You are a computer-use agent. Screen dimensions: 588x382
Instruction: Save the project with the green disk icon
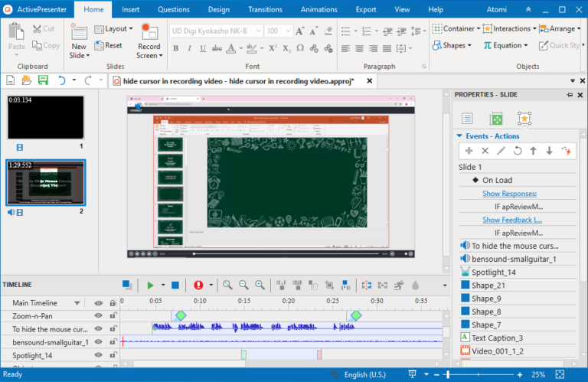[43, 80]
